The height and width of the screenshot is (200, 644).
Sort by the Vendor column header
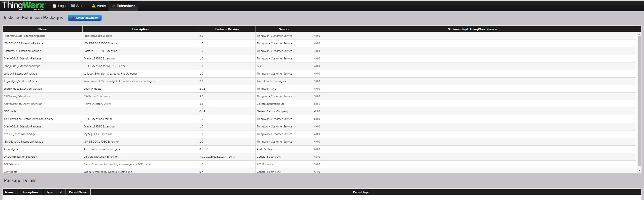click(x=284, y=29)
